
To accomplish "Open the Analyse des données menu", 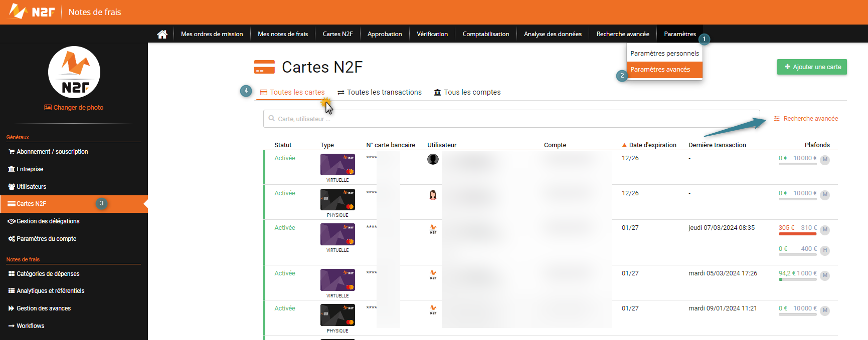I will (x=553, y=34).
